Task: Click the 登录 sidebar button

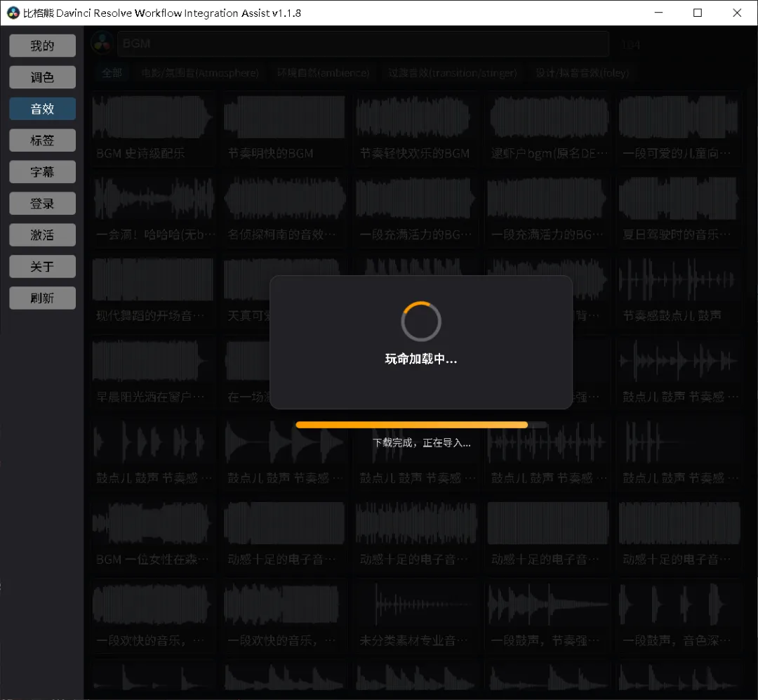Action: 43,203
